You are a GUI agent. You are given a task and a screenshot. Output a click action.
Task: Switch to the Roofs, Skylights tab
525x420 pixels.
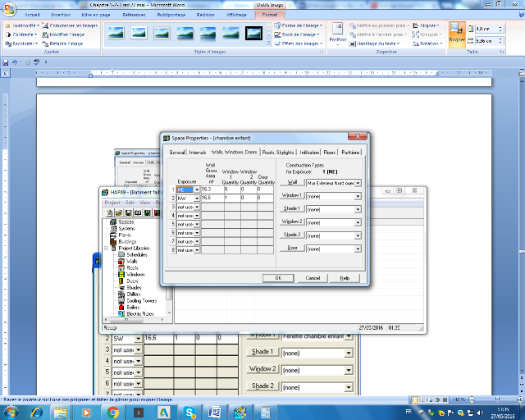point(279,153)
